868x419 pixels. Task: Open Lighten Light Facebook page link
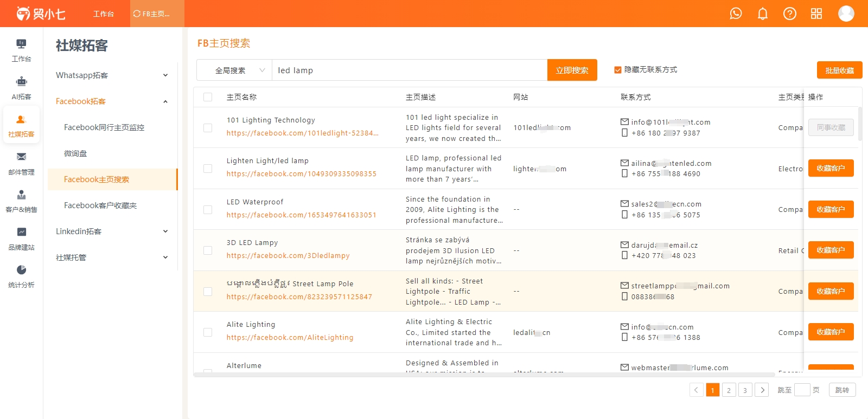(x=302, y=173)
